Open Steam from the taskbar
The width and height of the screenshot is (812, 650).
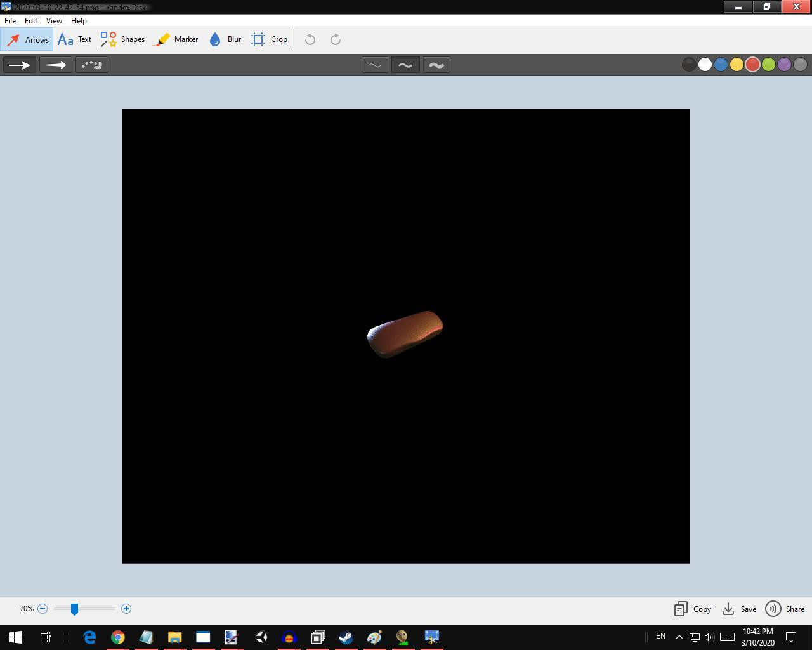tap(346, 637)
